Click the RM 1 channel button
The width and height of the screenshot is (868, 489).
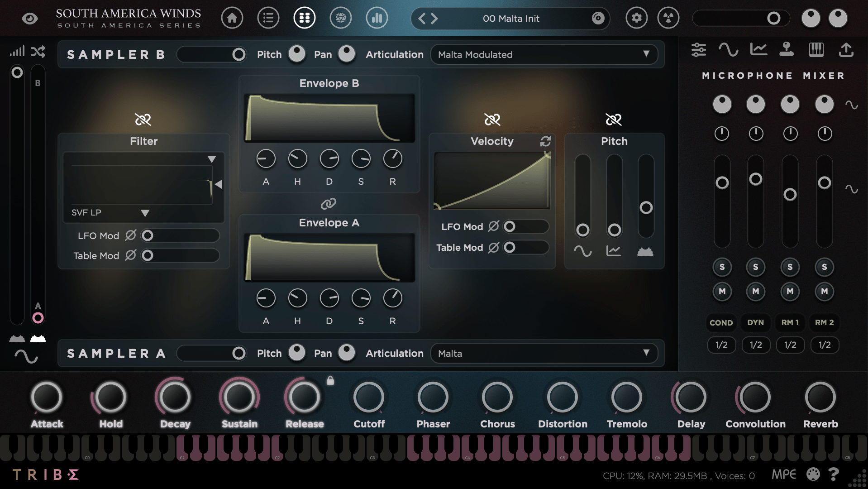(790, 322)
